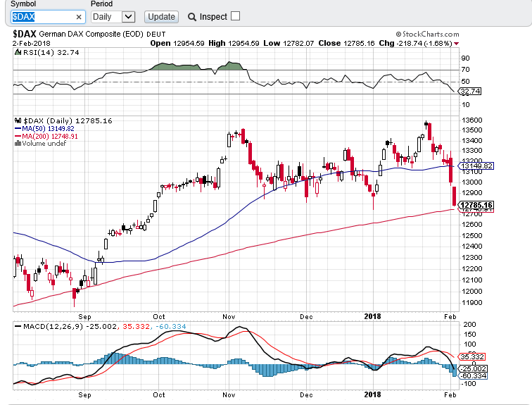Click the candlestick icon next to $DAX (Daily)
532x405 pixels.
[x=18, y=120]
